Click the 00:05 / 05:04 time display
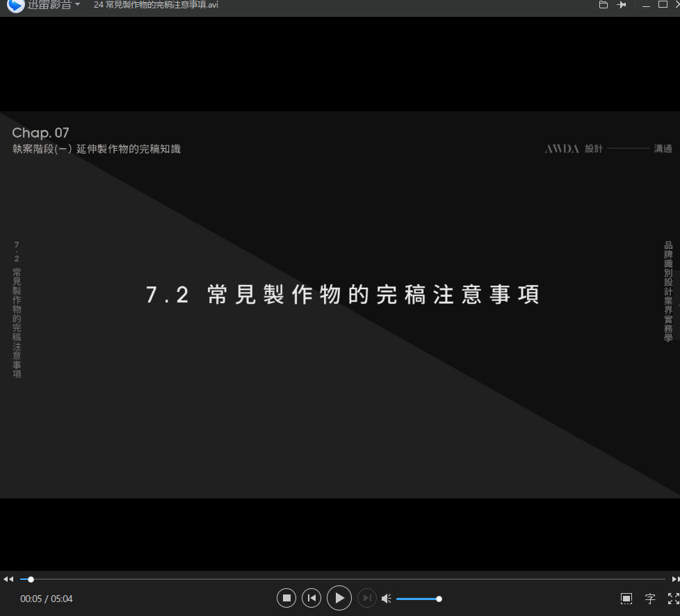 click(x=47, y=599)
